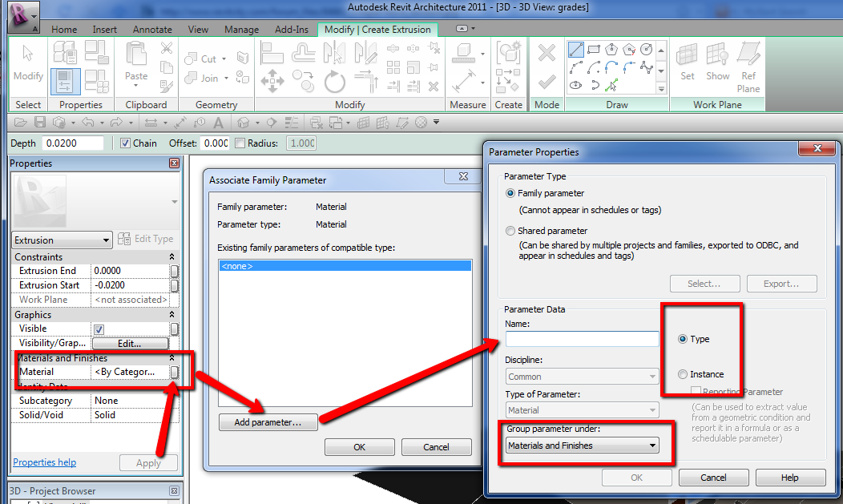
Task: Click the Cut scissors icon in Clipboard
Action: pos(167,48)
